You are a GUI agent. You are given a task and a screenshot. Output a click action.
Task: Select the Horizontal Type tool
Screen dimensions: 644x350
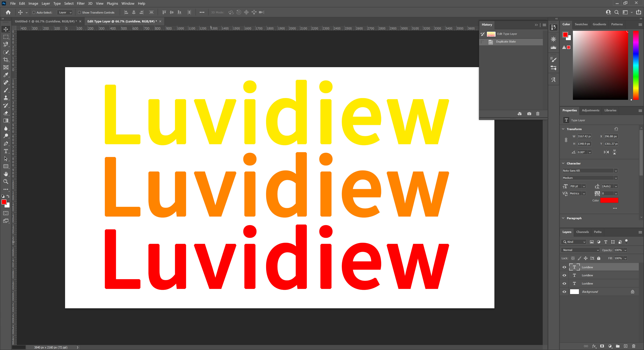6,151
